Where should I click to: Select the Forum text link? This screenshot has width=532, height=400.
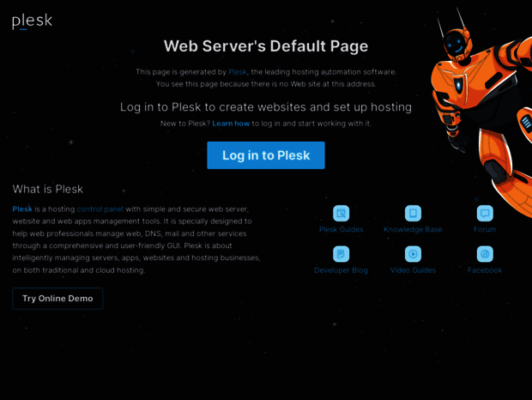coord(485,230)
